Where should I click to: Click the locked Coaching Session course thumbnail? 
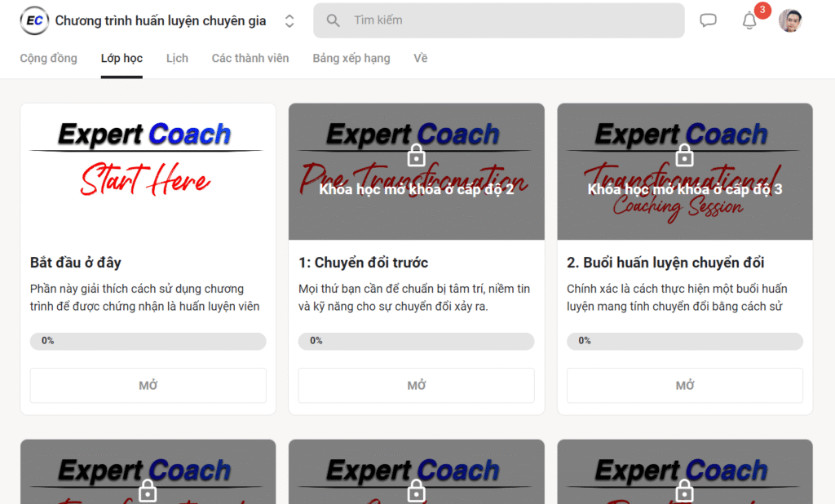pyautogui.click(x=685, y=171)
